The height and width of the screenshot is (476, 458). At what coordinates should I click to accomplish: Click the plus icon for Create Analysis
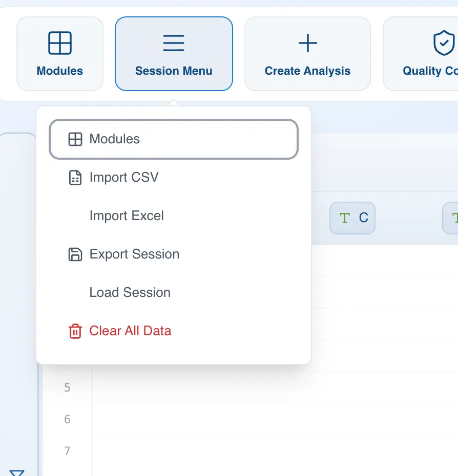(307, 43)
